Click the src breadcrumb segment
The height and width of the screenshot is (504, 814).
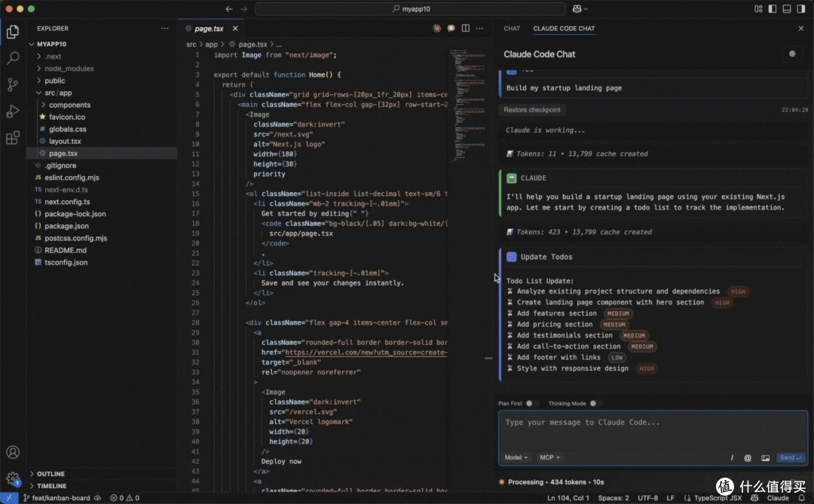[191, 44]
